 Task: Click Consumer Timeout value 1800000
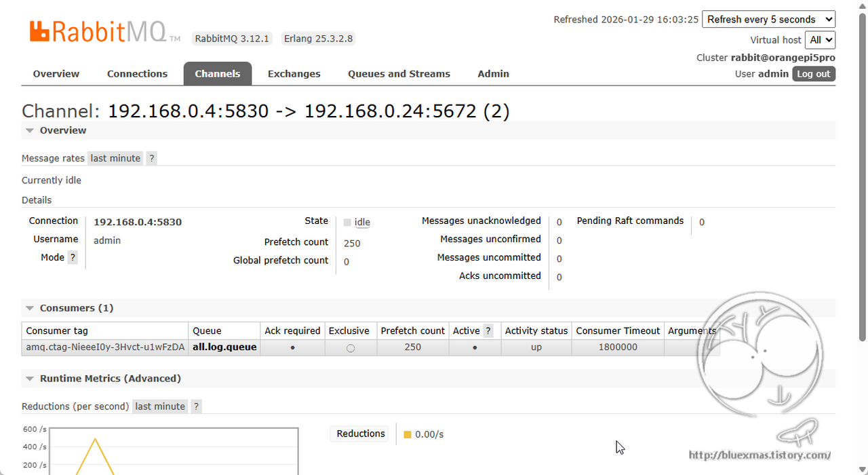coord(618,347)
